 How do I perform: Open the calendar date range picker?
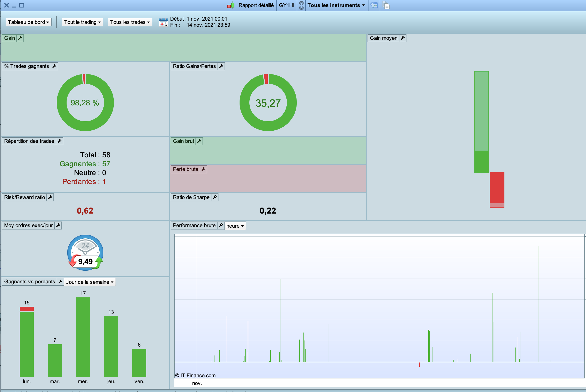click(x=163, y=22)
